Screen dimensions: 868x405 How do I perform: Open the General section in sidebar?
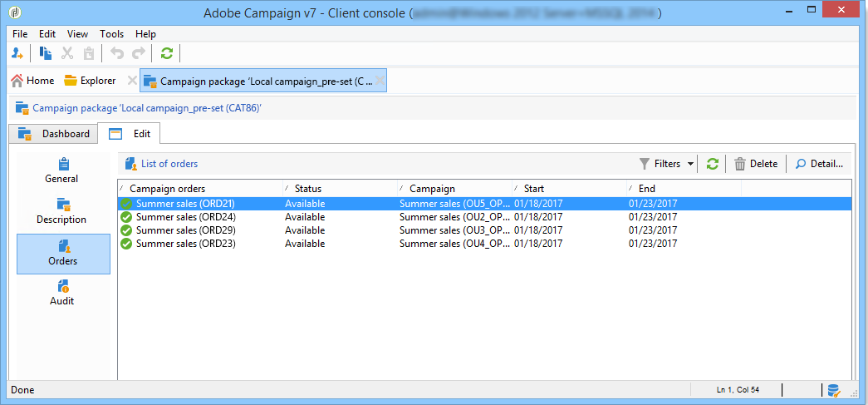[63, 171]
